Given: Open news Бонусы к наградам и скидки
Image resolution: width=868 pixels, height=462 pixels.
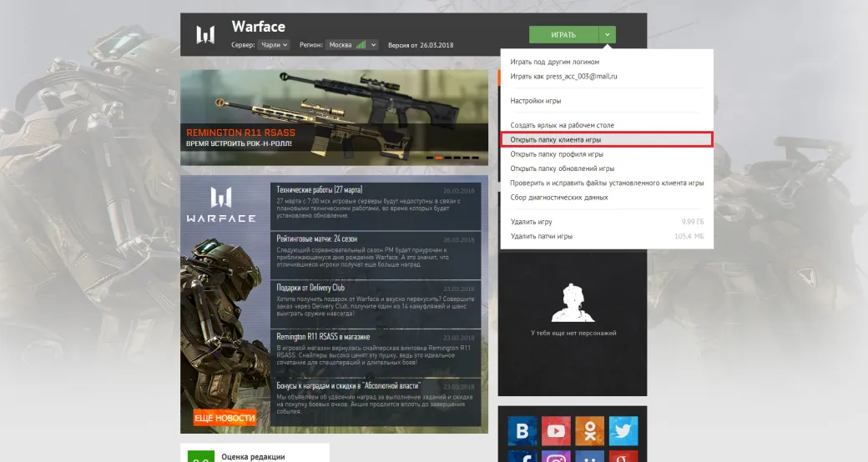Looking at the screenshot, I should click(376, 402).
